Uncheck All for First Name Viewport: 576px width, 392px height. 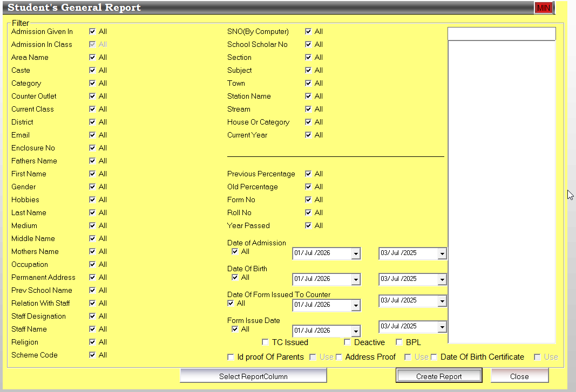[92, 174]
